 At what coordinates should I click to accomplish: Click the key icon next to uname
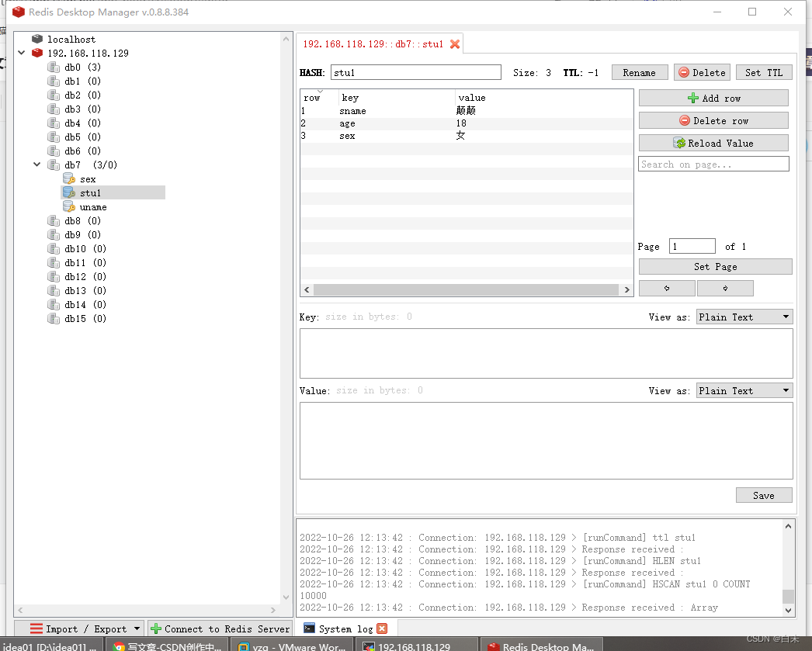[x=69, y=206]
